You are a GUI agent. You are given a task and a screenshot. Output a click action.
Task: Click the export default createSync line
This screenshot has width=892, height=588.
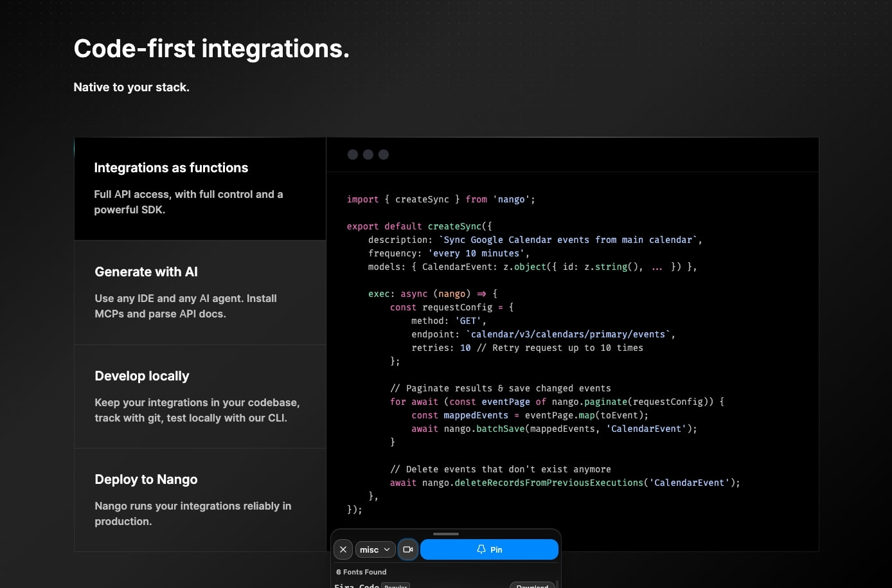point(420,226)
